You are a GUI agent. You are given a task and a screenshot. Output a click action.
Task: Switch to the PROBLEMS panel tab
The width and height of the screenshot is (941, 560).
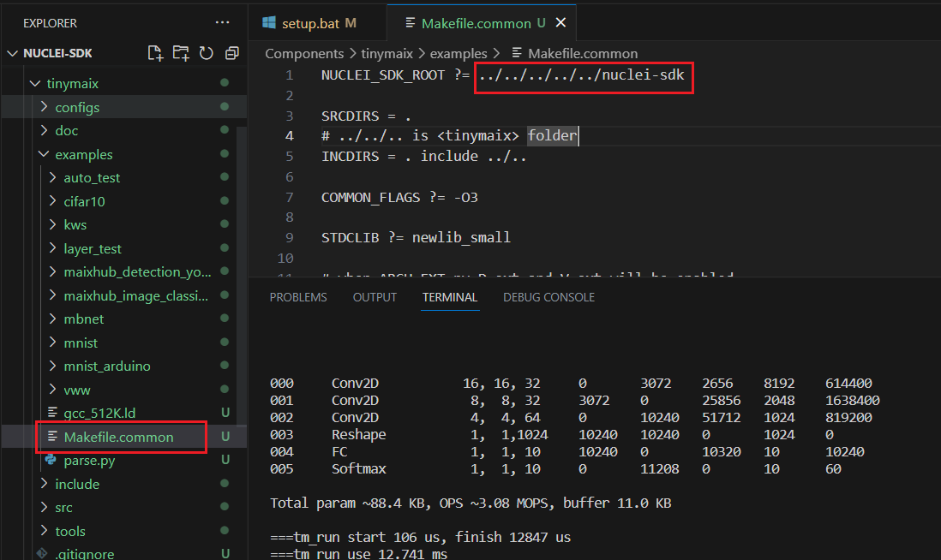[x=298, y=297]
